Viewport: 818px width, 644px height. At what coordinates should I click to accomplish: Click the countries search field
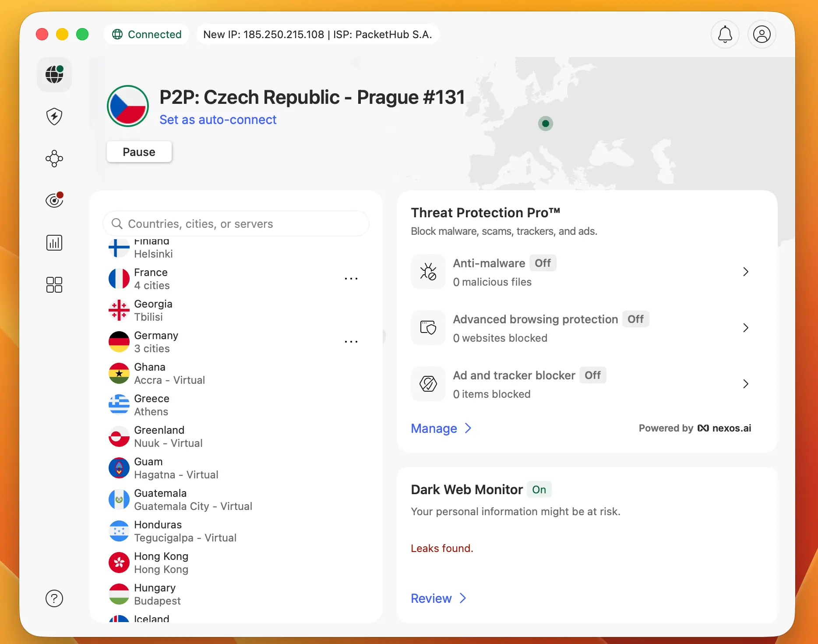click(x=236, y=224)
